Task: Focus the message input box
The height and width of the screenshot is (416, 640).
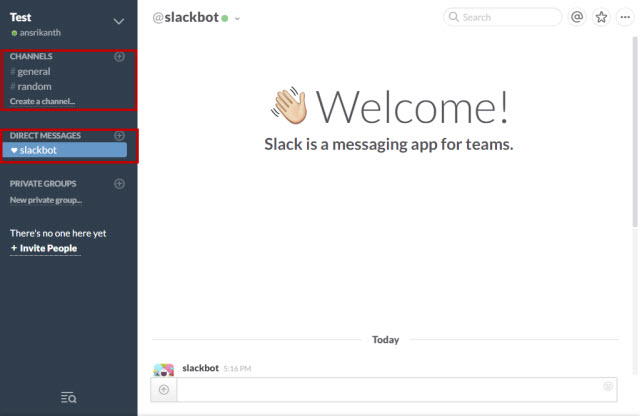Action: (397, 389)
